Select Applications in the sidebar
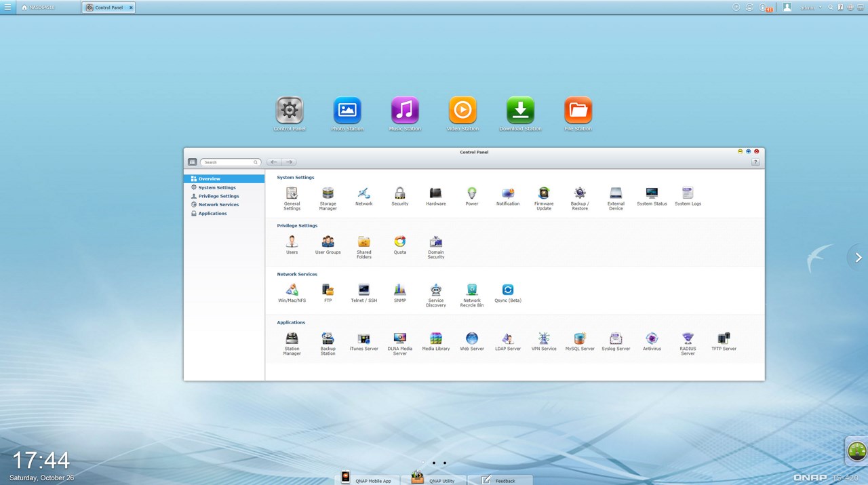Screen dimensions: 868x485 pos(224,214)
